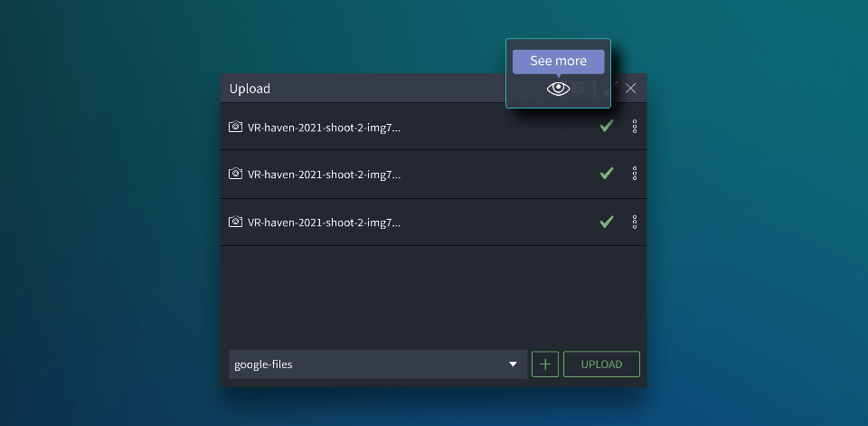Click the image icon of the bottom file
The height and width of the screenshot is (426, 868).
[x=235, y=222]
